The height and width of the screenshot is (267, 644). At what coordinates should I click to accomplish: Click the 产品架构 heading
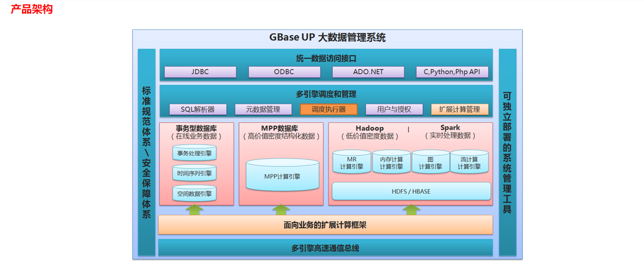[x=32, y=9]
